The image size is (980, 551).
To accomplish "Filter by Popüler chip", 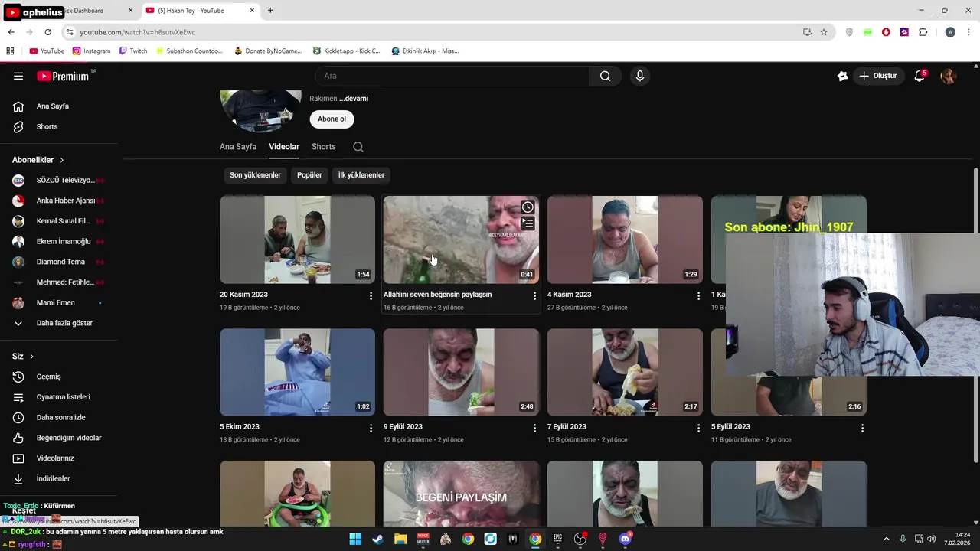I will tap(309, 175).
